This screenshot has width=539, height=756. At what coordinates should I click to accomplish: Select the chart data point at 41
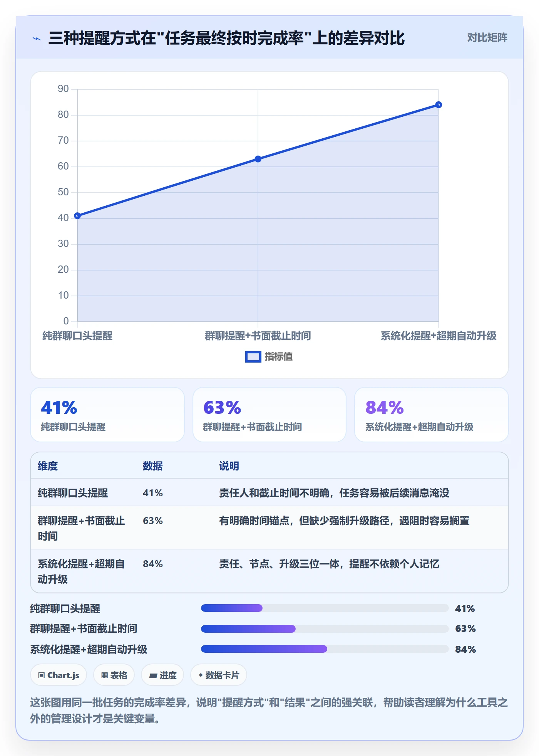coord(77,216)
